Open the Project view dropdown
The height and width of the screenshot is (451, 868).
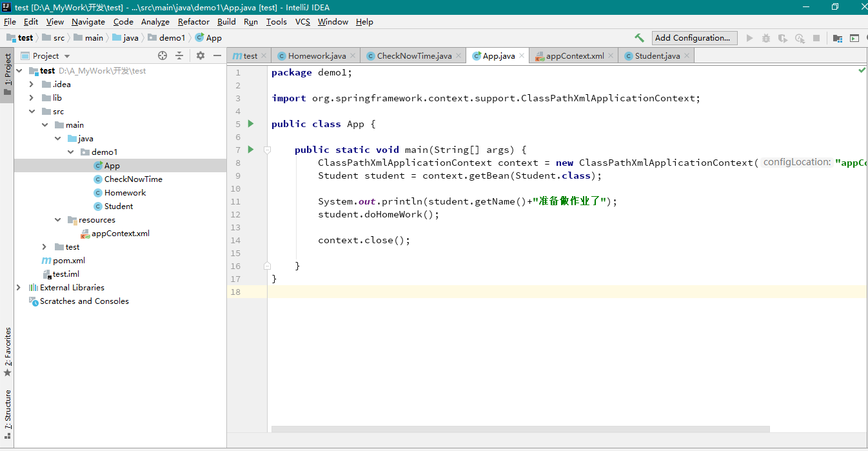[67, 56]
